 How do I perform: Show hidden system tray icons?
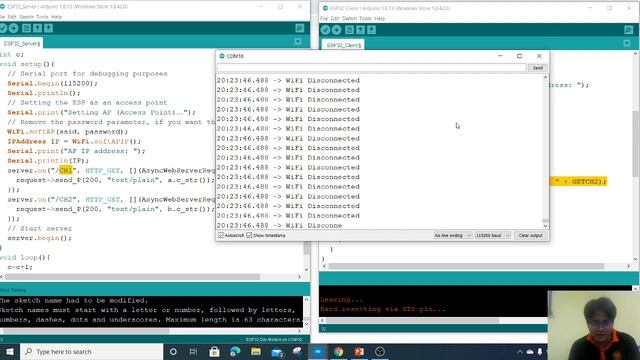[520, 351]
